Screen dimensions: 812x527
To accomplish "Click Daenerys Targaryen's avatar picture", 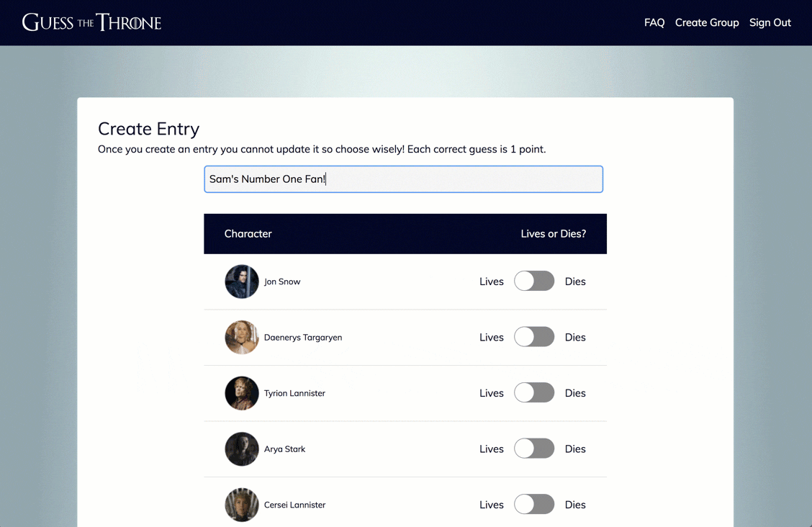I will point(242,338).
